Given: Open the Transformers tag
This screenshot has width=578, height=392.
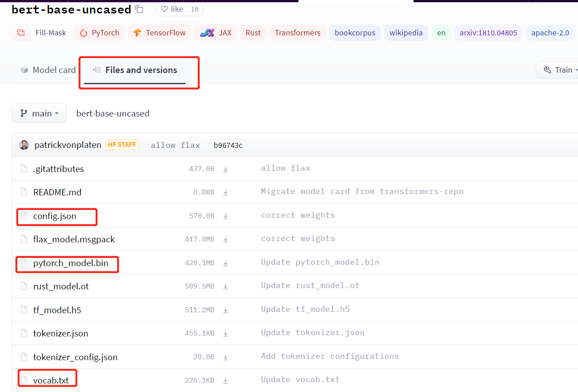Looking at the screenshot, I should pos(298,33).
